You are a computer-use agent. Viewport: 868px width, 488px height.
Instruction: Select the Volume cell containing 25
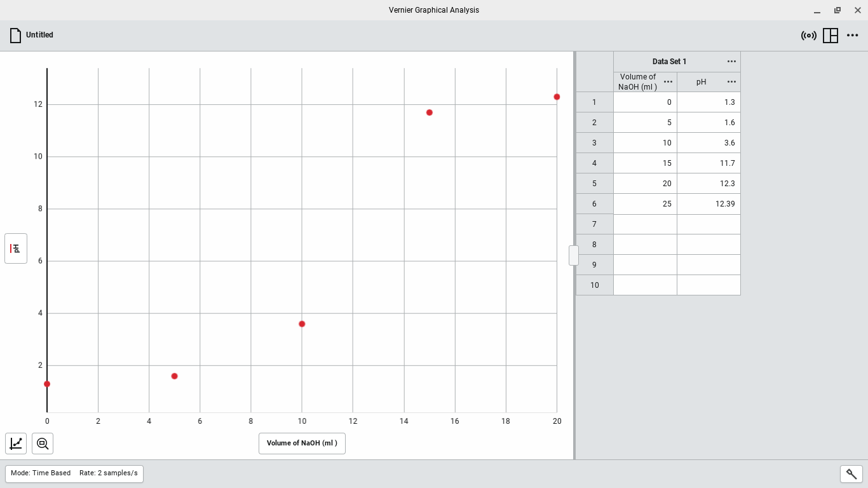645,204
